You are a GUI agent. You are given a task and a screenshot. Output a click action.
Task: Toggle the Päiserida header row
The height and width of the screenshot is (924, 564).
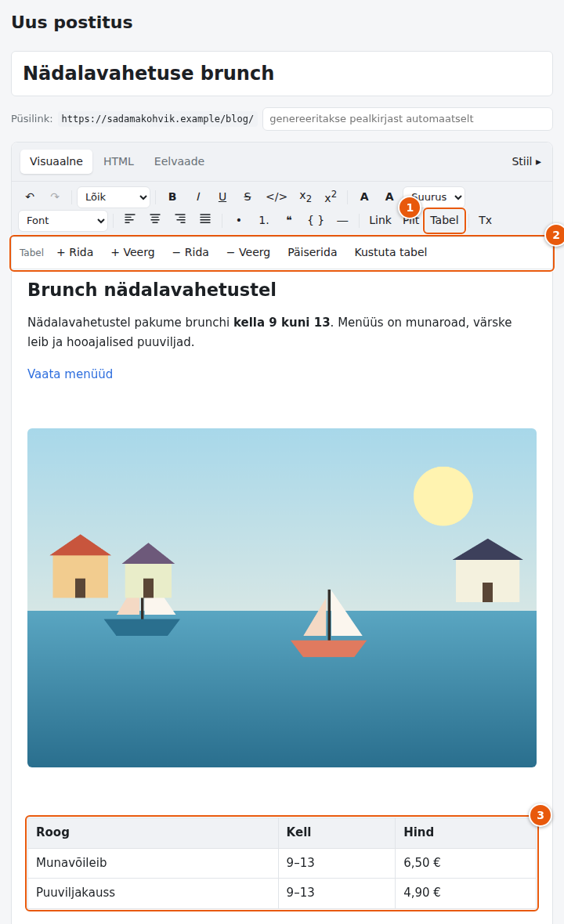(x=313, y=252)
